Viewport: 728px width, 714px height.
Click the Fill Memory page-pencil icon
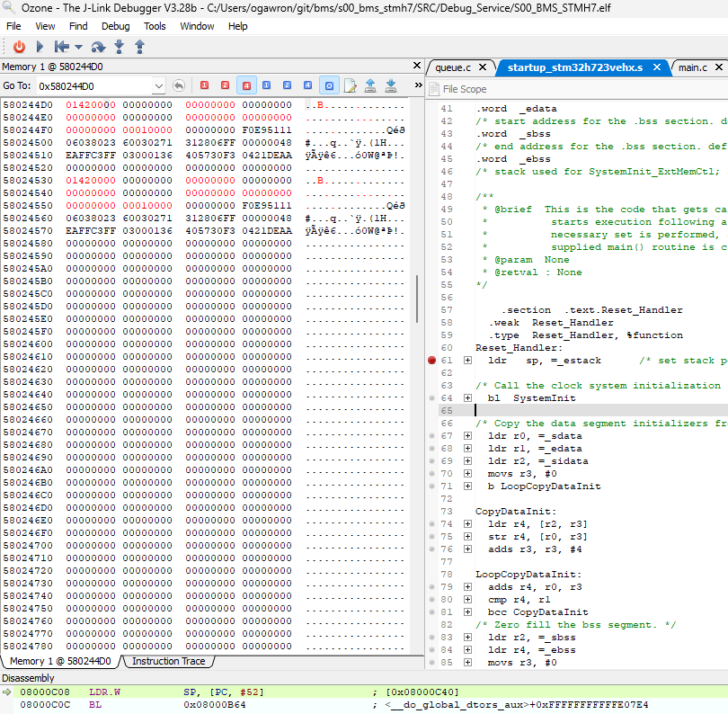[x=351, y=85]
